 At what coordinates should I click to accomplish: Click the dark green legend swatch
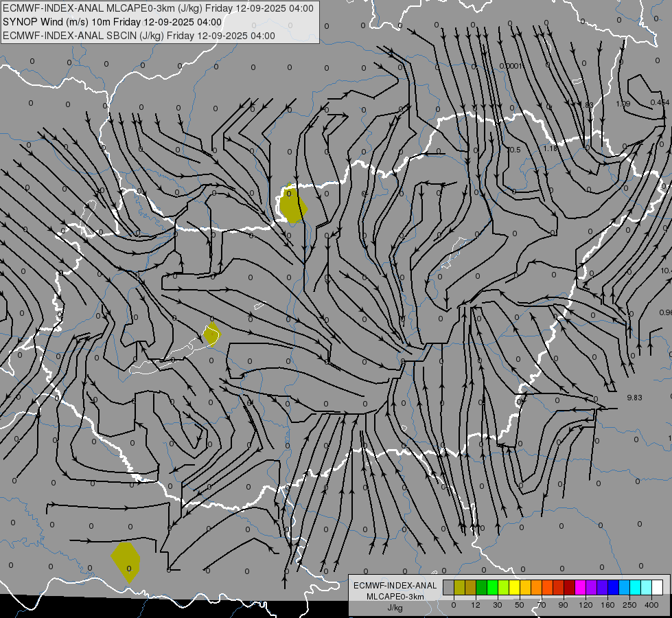pyautogui.click(x=482, y=588)
